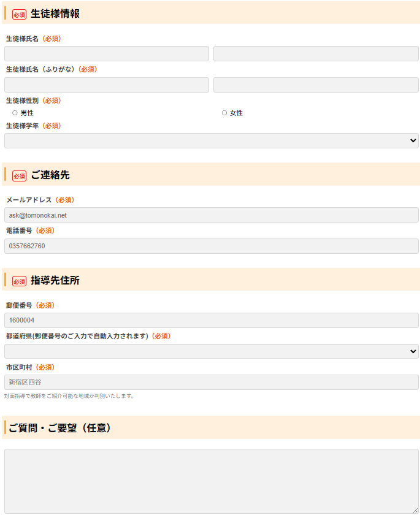Image resolution: width=420 pixels, height=515 pixels.
Task: Click the 市区町村 input field
Action: click(211, 383)
